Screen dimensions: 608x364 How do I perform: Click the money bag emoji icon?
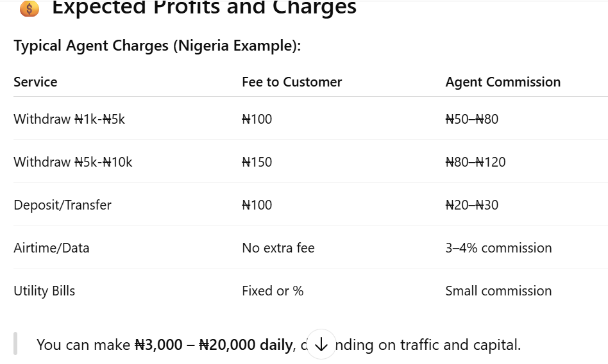(30, 8)
